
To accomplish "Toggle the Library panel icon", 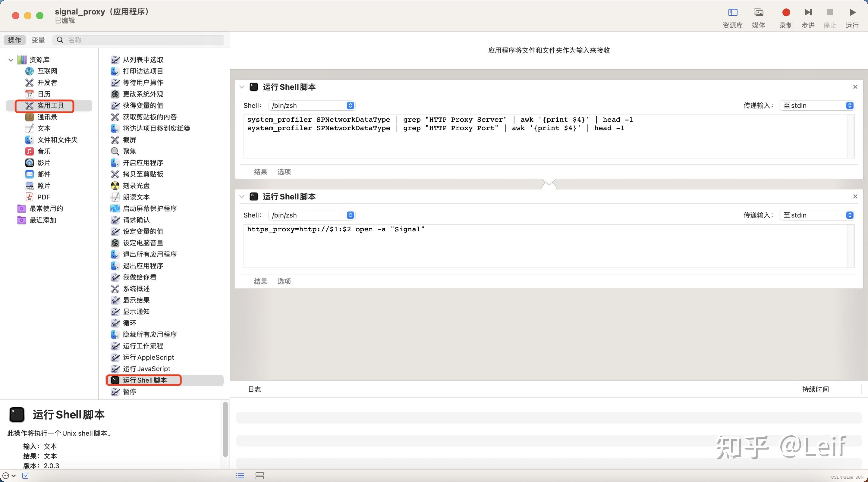I will [x=733, y=13].
